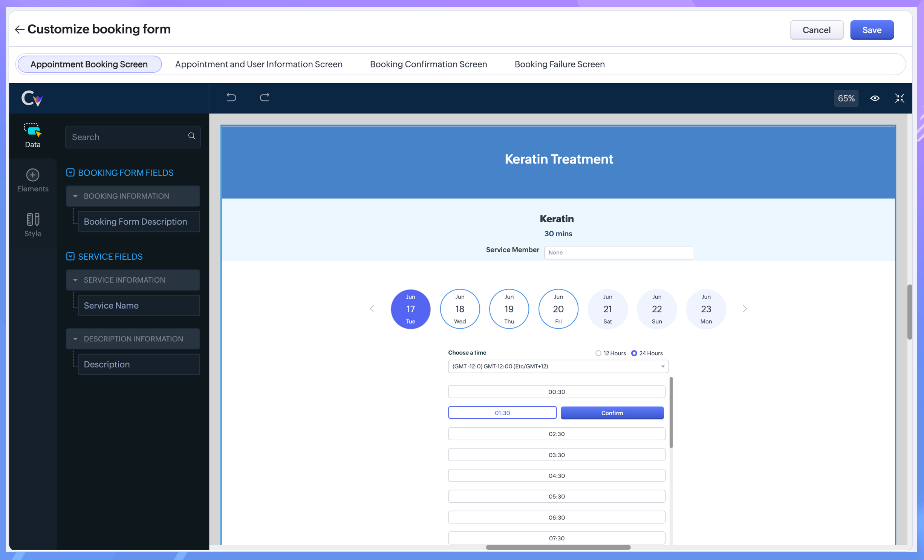Select the 24 Hours radio option
This screenshot has width=924, height=560.
(x=634, y=353)
